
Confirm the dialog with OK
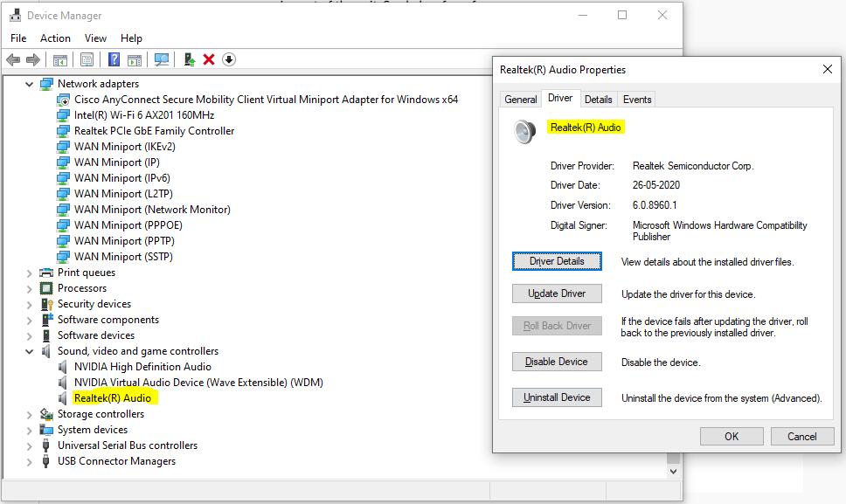[x=732, y=437]
